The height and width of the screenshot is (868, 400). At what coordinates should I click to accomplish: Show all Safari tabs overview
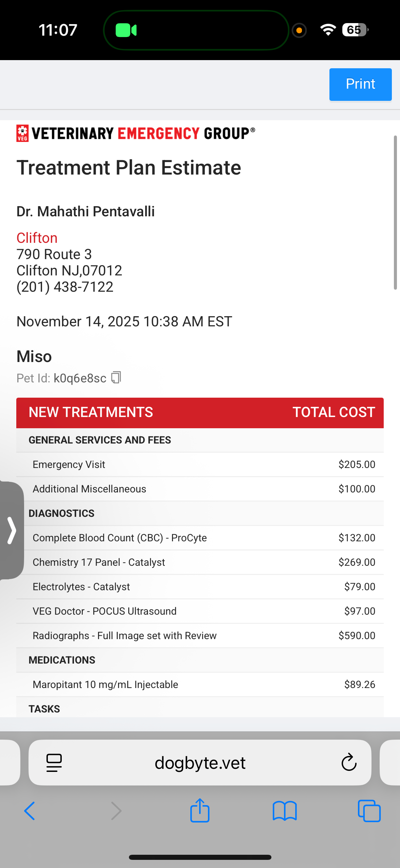click(x=369, y=811)
